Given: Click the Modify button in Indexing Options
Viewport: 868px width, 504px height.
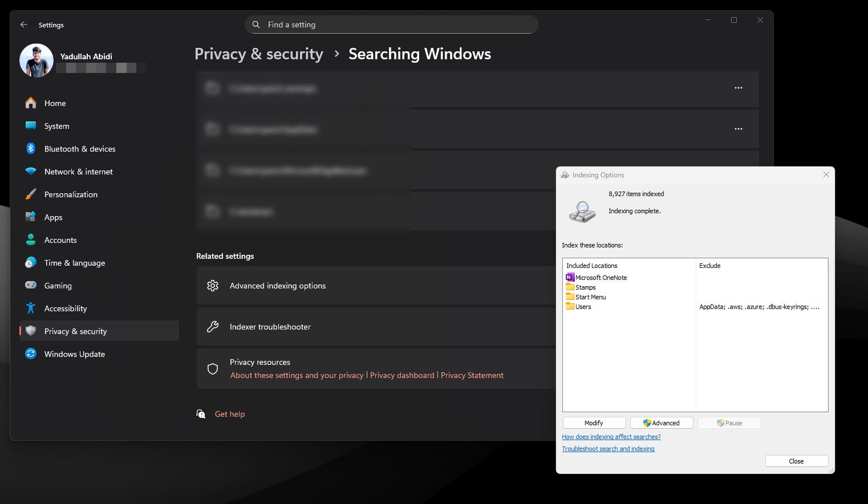Looking at the screenshot, I should pyautogui.click(x=594, y=423).
